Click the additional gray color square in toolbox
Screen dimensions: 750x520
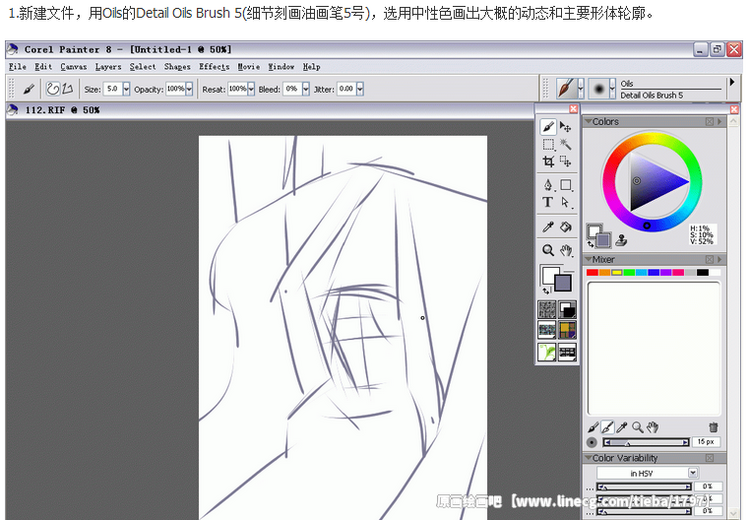click(x=563, y=283)
